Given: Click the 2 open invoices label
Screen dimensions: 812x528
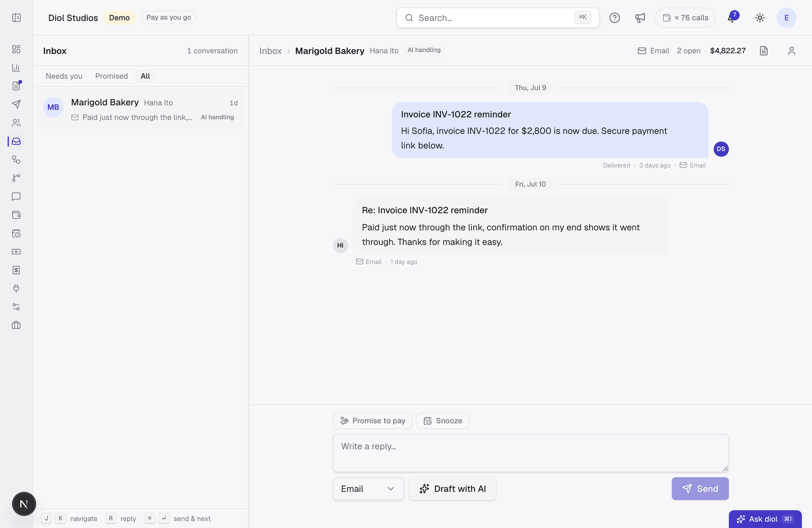Looking at the screenshot, I should tap(688, 51).
